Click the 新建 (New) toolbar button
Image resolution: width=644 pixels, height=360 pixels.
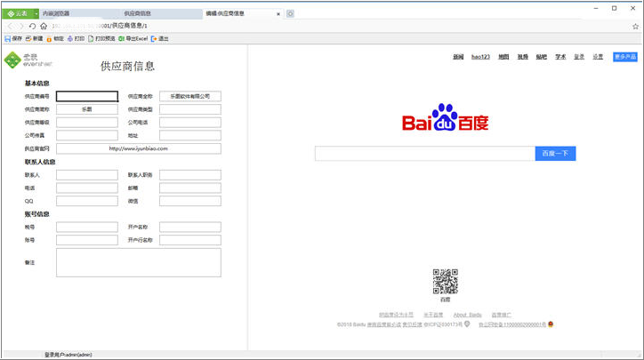click(x=34, y=38)
